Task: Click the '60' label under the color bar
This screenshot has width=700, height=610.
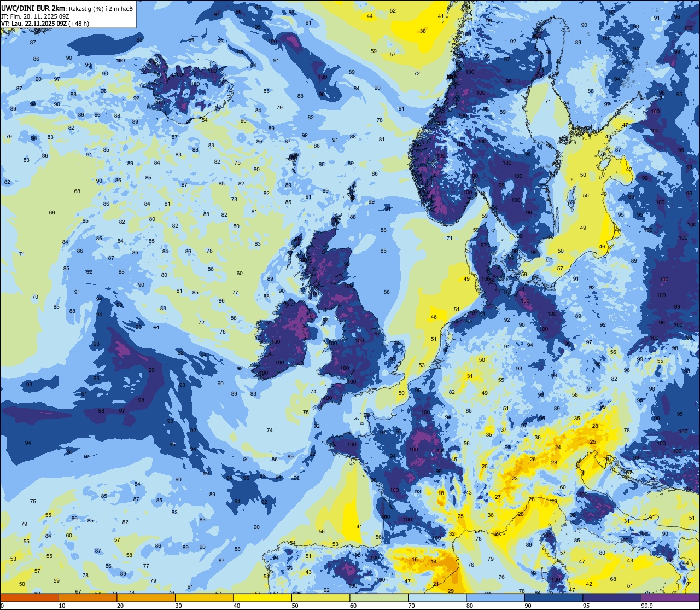Action: [x=353, y=606]
